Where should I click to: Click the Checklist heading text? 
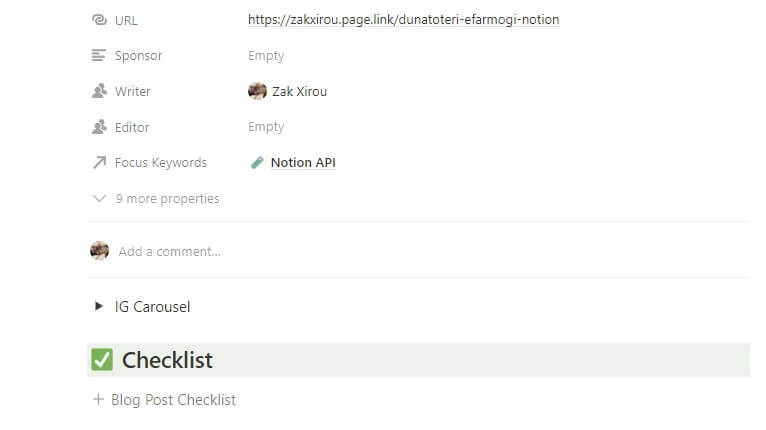pyautogui.click(x=167, y=360)
